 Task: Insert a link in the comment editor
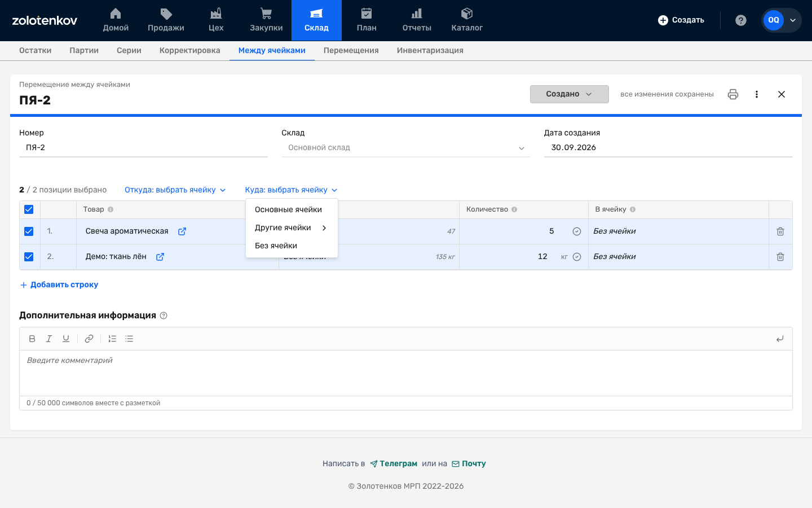(x=89, y=339)
